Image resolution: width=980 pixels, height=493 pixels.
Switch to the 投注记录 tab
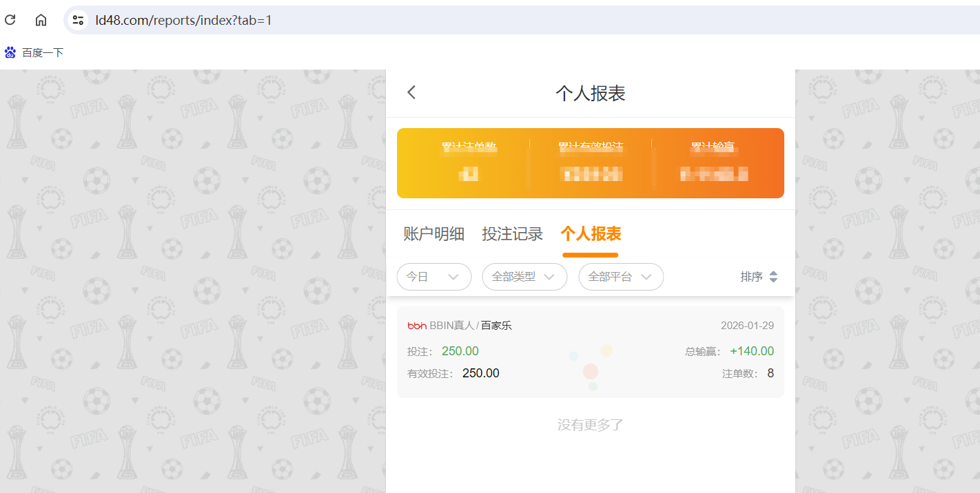tap(513, 233)
